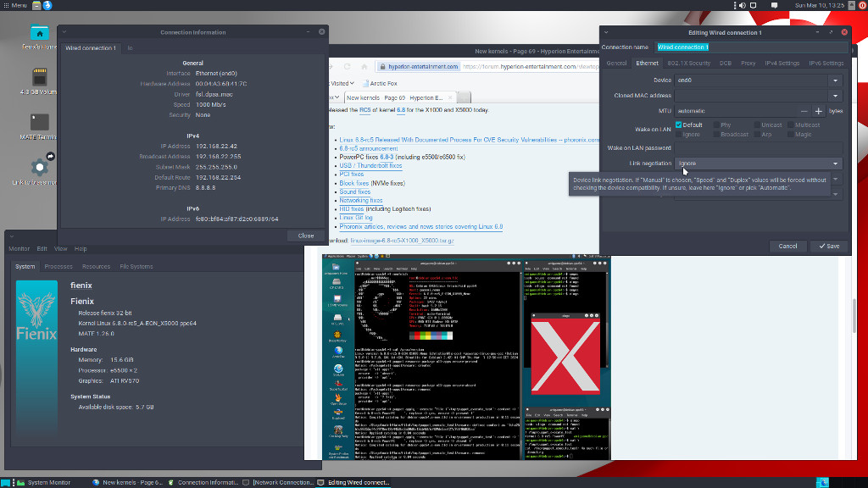The width and height of the screenshot is (868, 488).
Task: Click the red power button in top panel
Action: 862,6
